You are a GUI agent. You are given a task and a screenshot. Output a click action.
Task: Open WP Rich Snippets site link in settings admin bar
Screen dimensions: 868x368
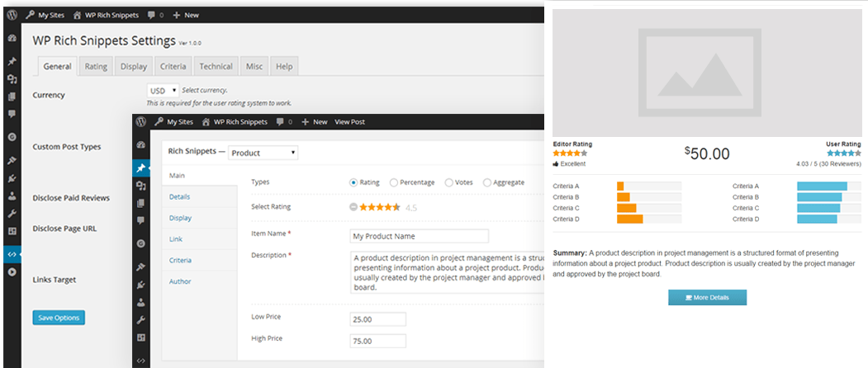coord(107,15)
